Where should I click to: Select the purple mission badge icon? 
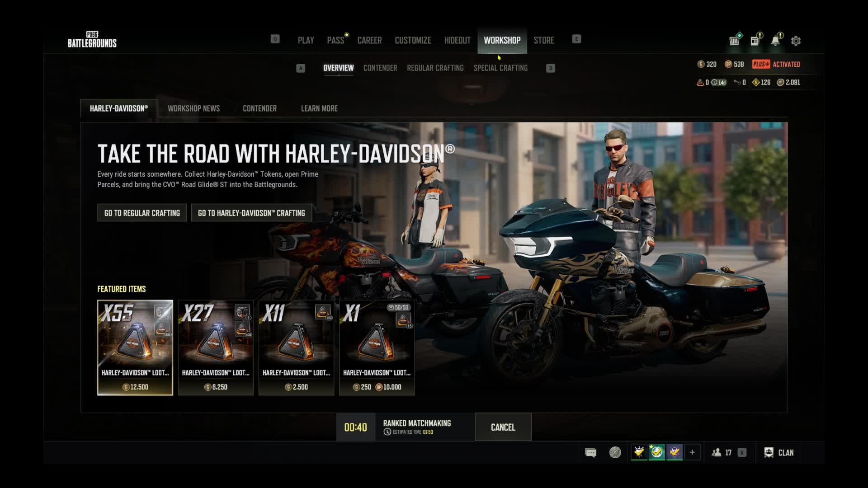click(674, 452)
